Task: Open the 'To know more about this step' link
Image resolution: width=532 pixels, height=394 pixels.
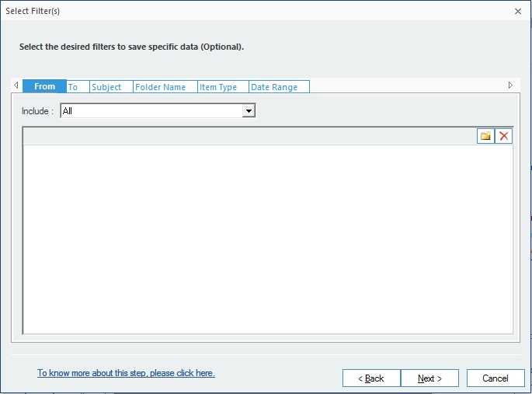Action: 127,373
